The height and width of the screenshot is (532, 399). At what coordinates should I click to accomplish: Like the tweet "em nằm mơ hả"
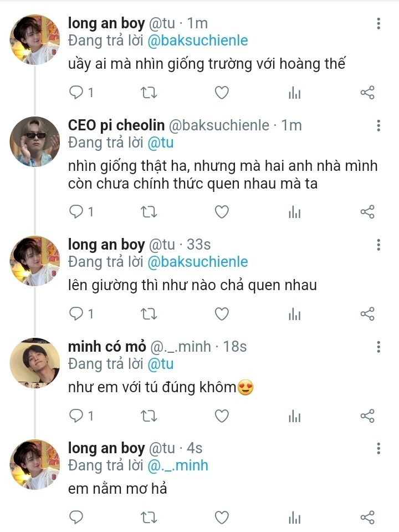[x=222, y=518]
